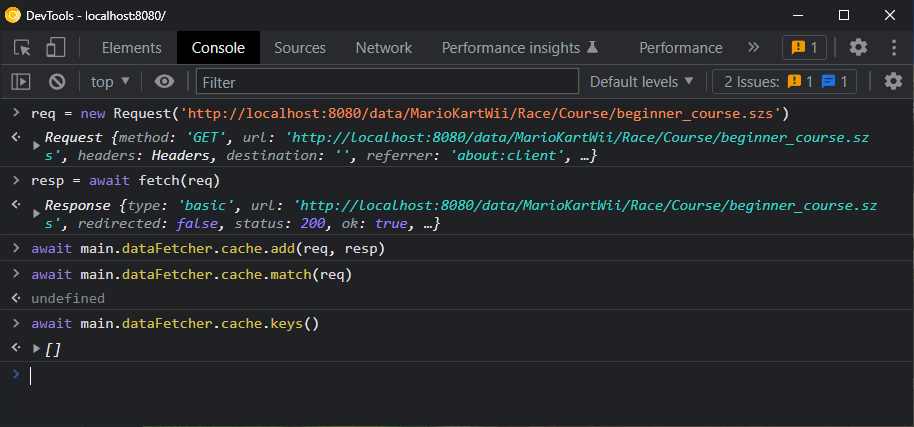
Task: Select the cache.keys() command line
Action: (x=175, y=323)
